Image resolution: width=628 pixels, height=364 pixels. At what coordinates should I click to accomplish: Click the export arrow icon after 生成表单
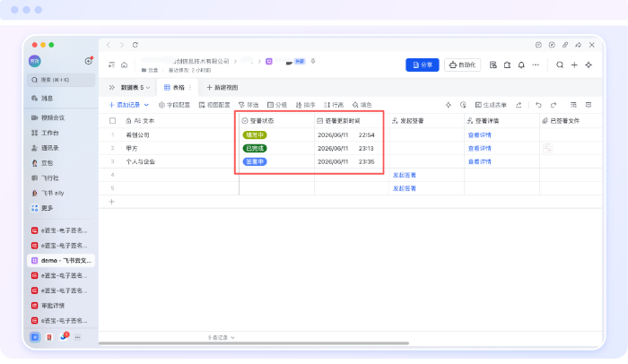[x=519, y=105]
